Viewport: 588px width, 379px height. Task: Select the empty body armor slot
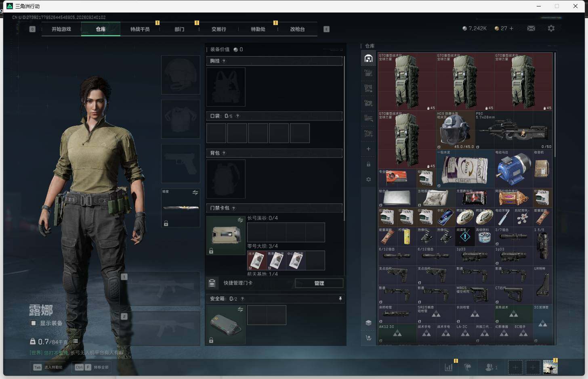181,119
